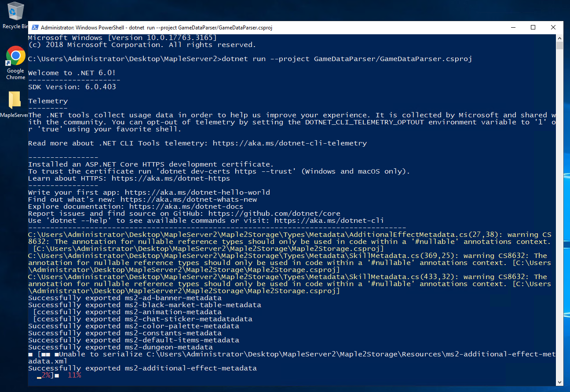
Task: Click 'Installed an ASP.NET Core HTTPS development certificate' line
Action: pyautogui.click(x=151, y=164)
